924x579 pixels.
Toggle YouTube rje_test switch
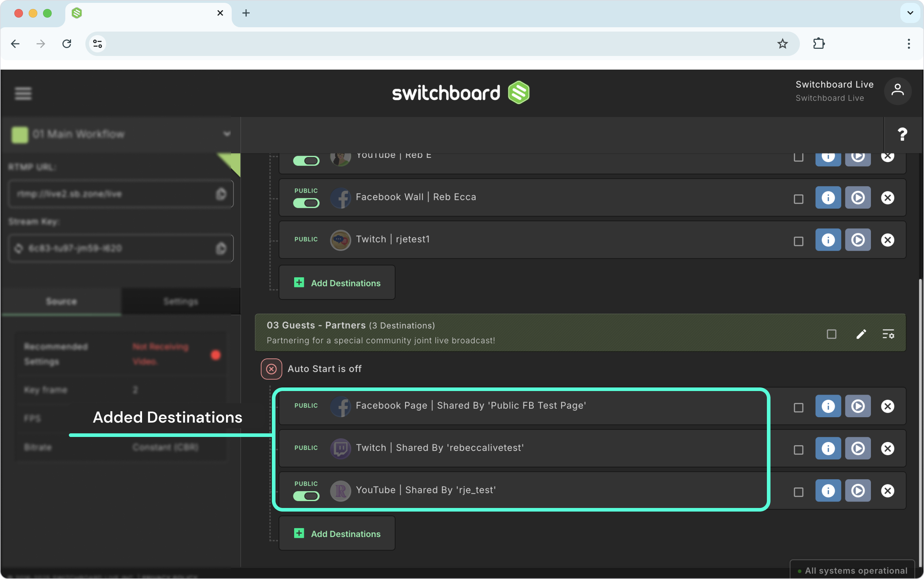(306, 496)
